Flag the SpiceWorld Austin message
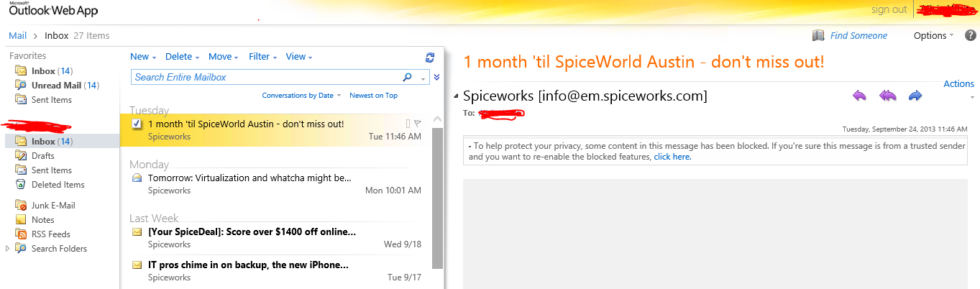980x289 pixels. point(418,124)
